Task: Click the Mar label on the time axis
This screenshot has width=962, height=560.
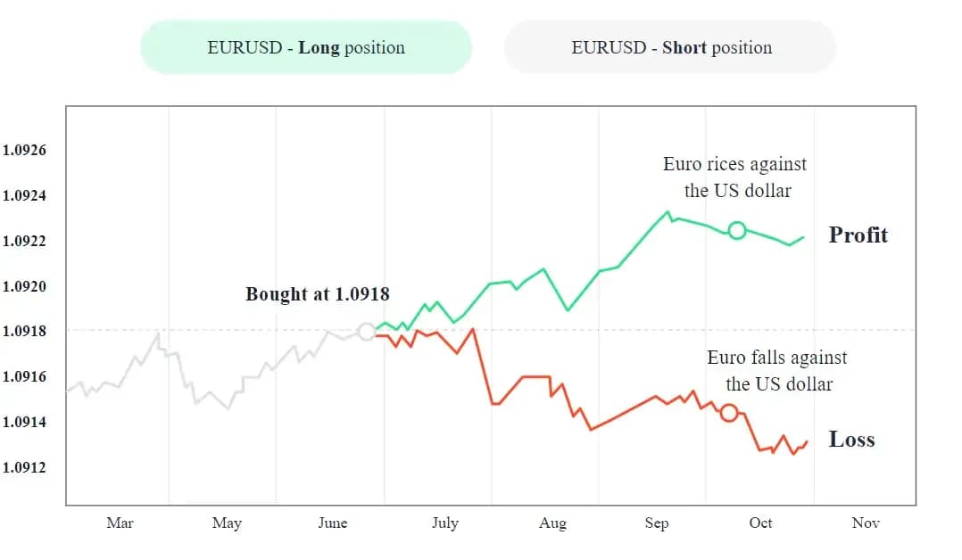Action: 120,523
